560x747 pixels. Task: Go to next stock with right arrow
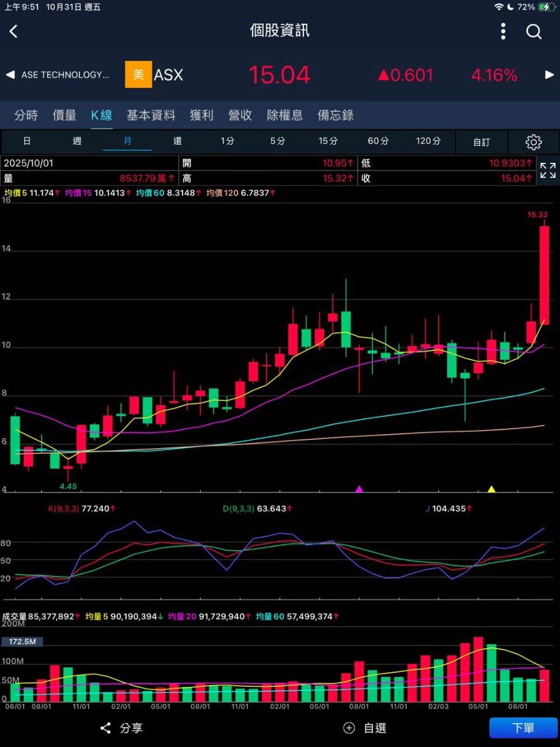coord(549,75)
